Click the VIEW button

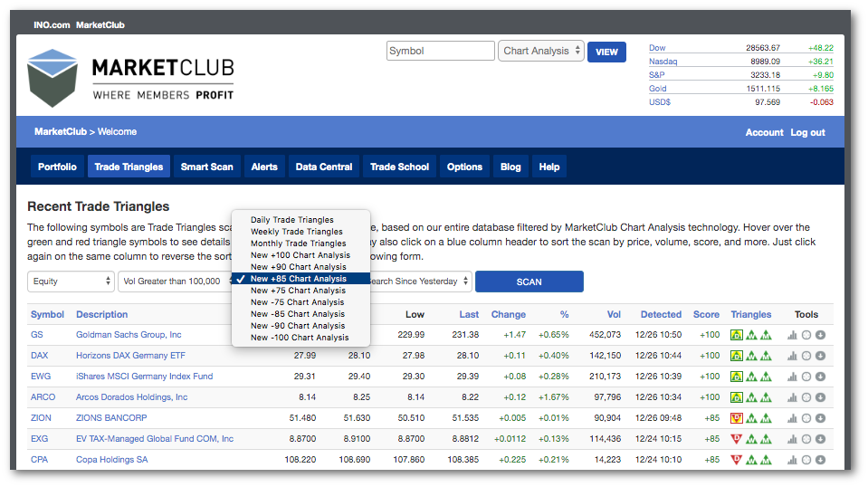[606, 52]
